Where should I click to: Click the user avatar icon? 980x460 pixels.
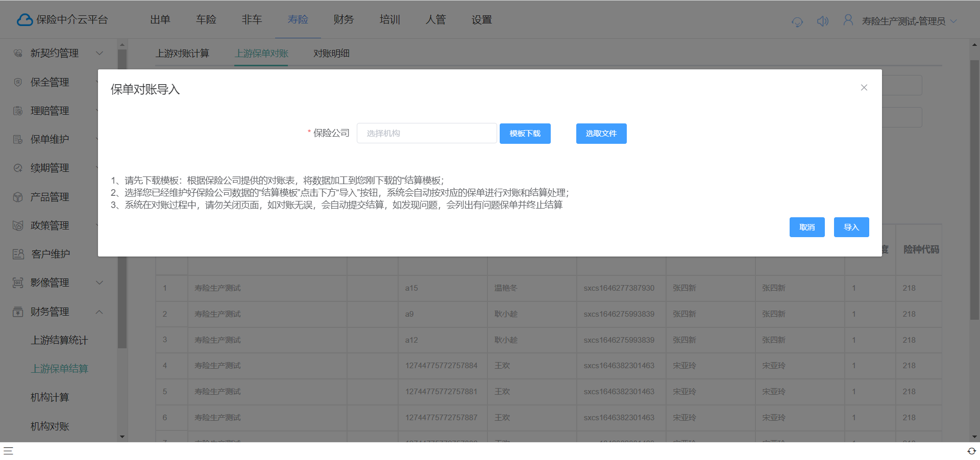pyautogui.click(x=848, y=20)
